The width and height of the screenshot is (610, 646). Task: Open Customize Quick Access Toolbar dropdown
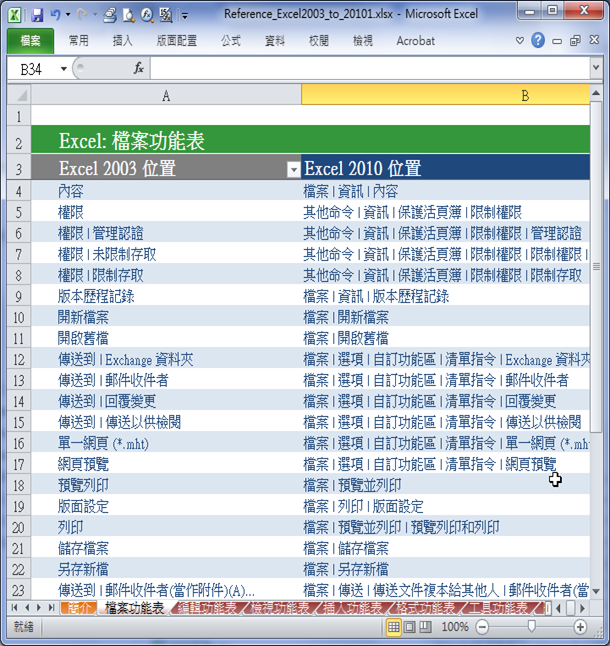[185, 16]
